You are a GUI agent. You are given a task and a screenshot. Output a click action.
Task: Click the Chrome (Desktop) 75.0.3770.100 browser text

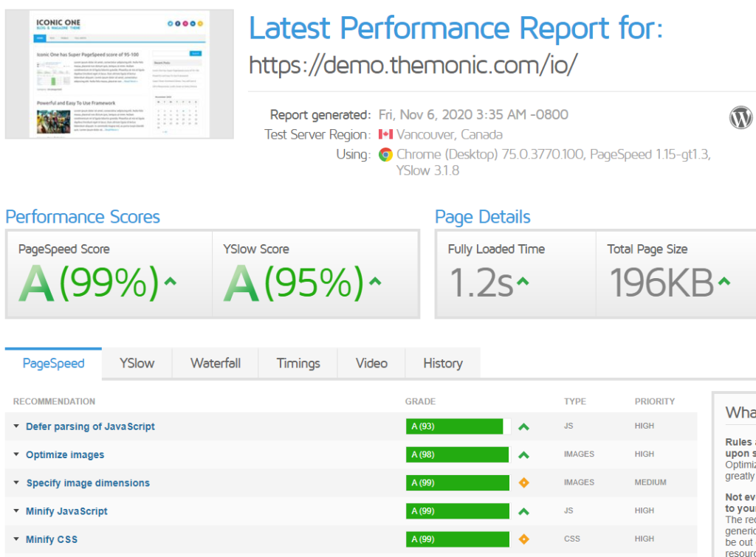[x=490, y=154]
